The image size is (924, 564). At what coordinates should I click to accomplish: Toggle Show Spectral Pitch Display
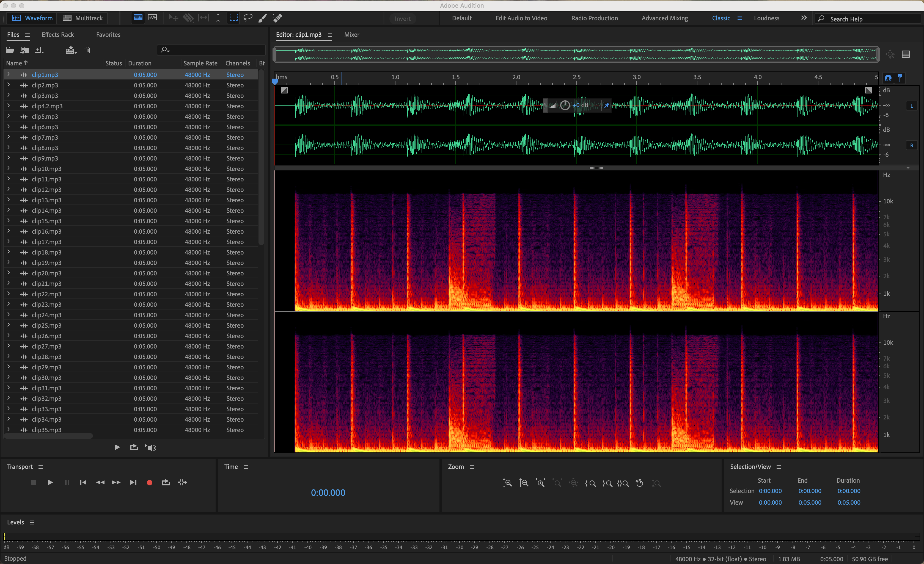pos(152,18)
